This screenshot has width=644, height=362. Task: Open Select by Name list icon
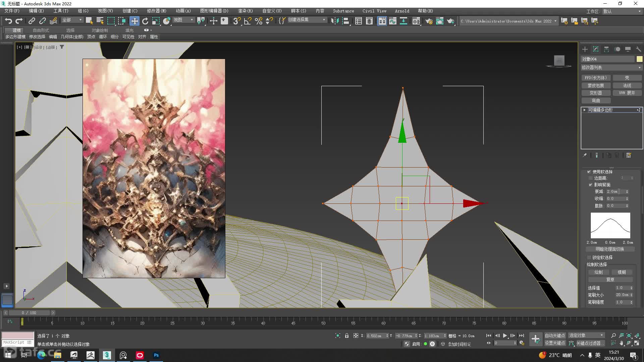tap(100, 21)
